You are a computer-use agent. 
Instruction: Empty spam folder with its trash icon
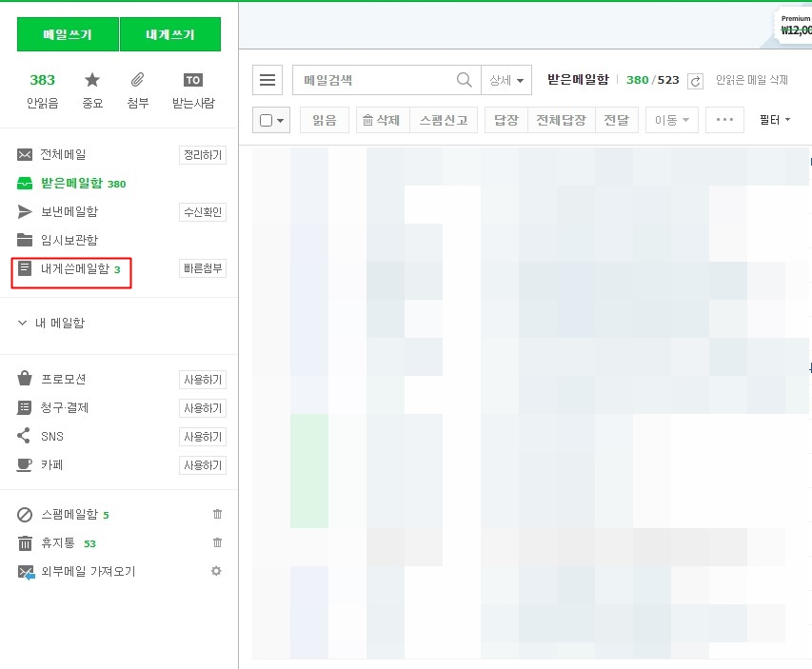click(x=217, y=514)
